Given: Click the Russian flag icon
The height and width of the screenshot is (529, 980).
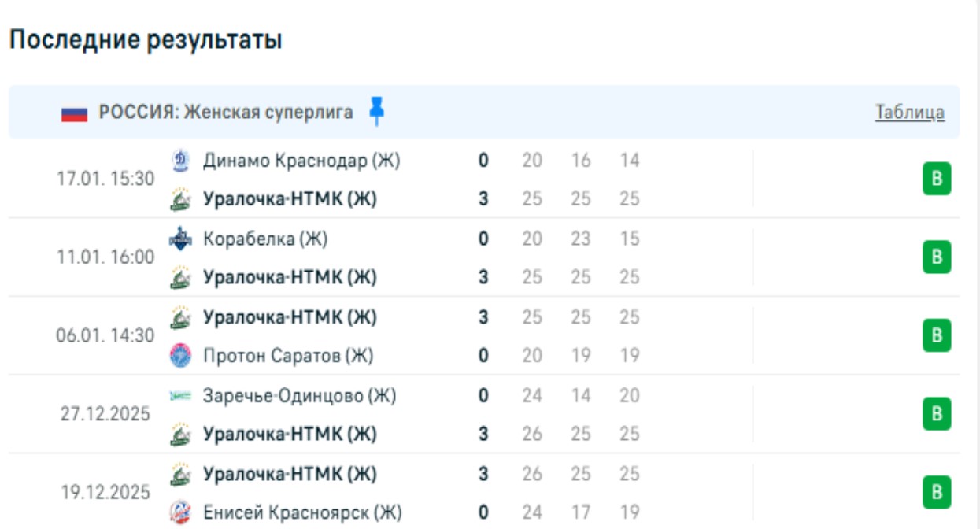Looking at the screenshot, I should (74, 113).
